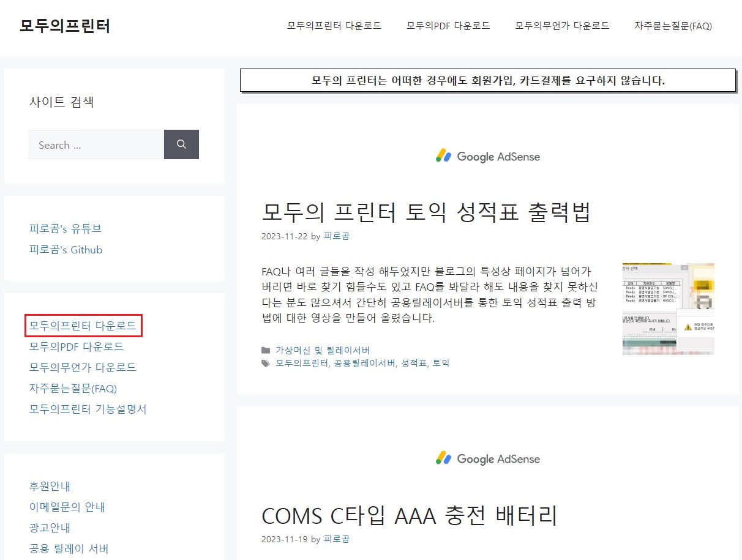742x560 pixels.
Task: Open 이메일문의 안내 sidebar link
Action: (67, 507)
